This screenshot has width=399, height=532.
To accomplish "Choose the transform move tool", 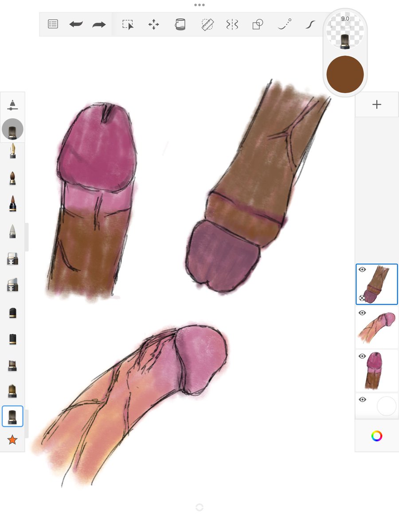I will point(153,24).
